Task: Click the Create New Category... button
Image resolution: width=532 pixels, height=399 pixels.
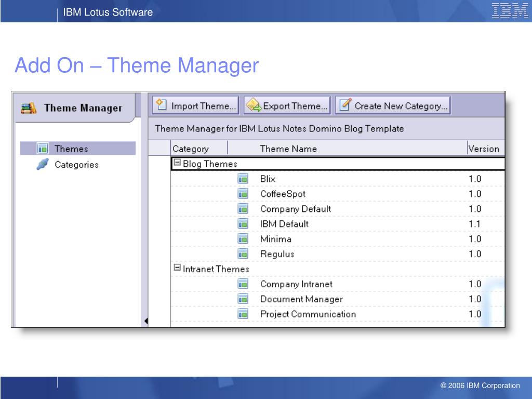Action: 393,105
